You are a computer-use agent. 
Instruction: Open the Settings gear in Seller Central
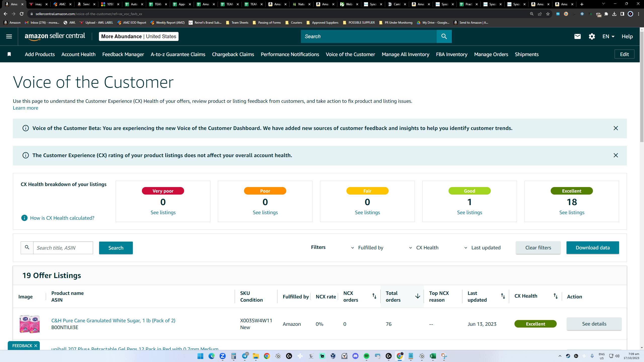pos(592,36)
